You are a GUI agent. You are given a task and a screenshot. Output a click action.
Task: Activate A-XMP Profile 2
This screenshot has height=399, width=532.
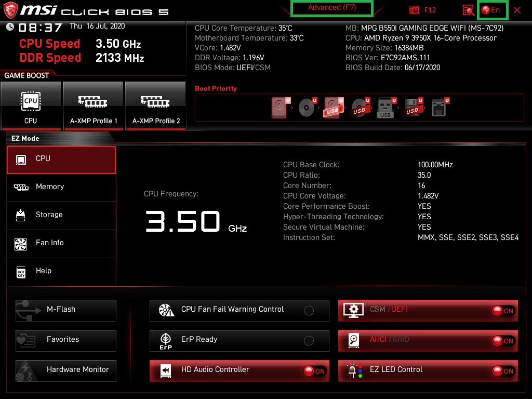(x=156, y=106)
